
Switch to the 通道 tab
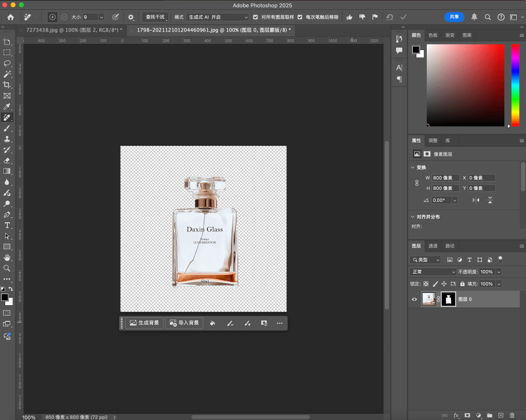(432, 246)
